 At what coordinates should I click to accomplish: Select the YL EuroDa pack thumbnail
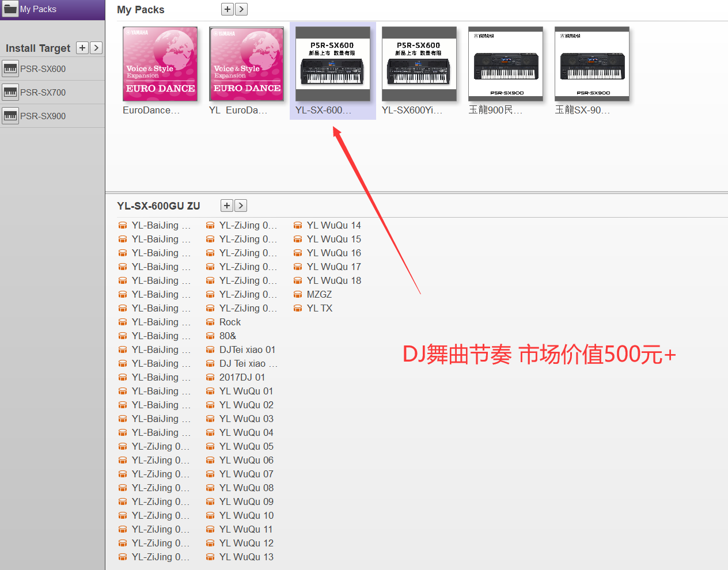[247, 64]
